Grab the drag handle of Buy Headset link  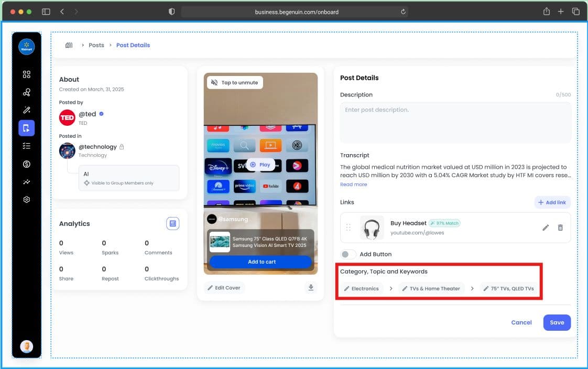pos(349,227)
